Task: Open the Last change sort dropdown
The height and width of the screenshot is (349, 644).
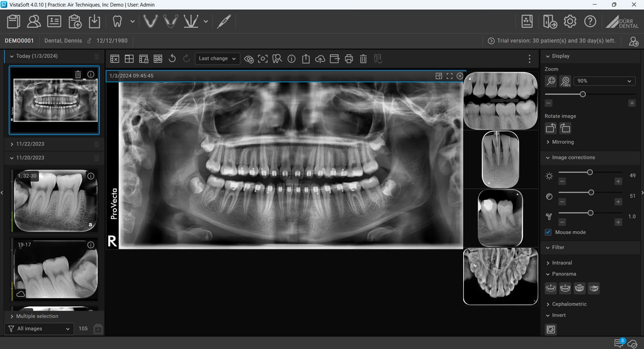Action: click(x=217, y=59)
